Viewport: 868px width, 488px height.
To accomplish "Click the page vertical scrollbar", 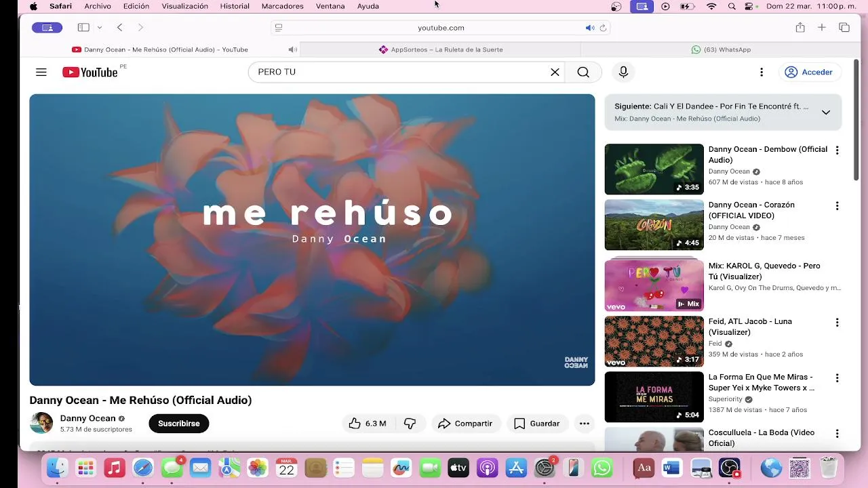I will [x=856, y=119].
